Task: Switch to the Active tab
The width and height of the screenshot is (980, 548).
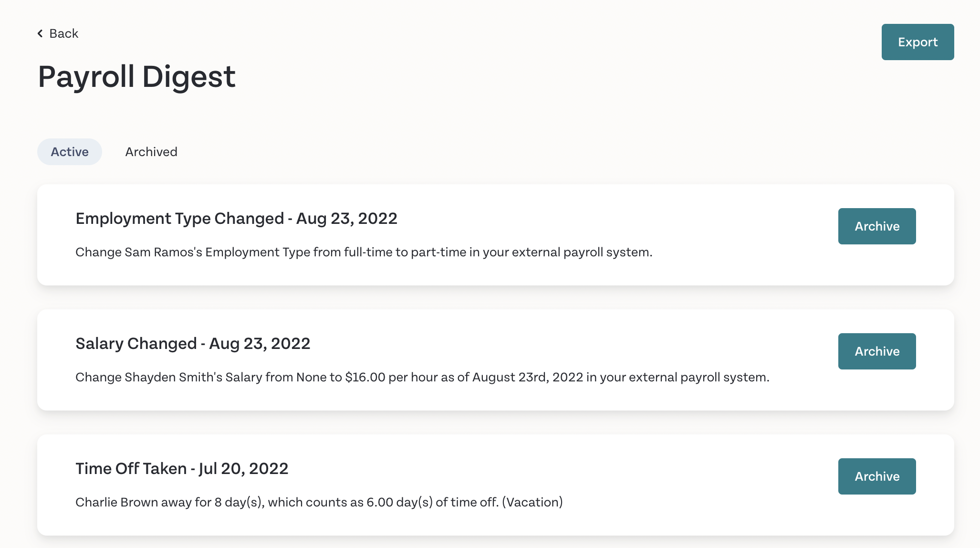Action: pyautogui.click(x=70, y=152)
